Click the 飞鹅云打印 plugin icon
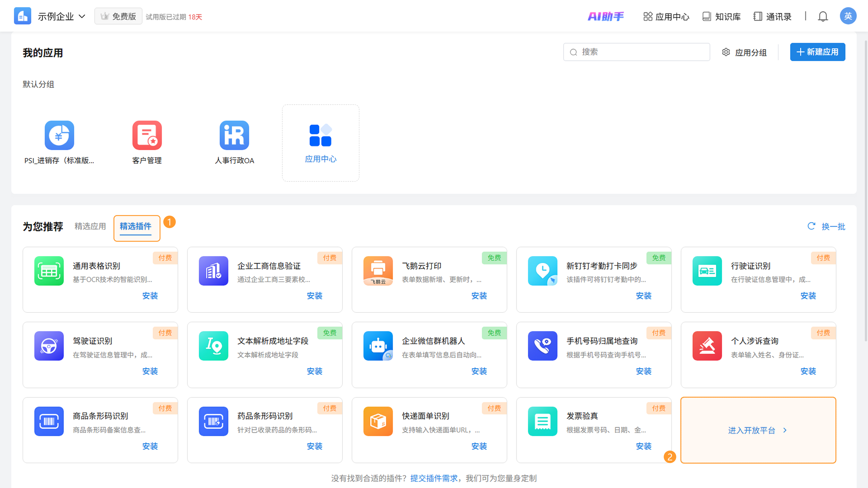This screenshot has width=868, height=488. tap(378, 271)
